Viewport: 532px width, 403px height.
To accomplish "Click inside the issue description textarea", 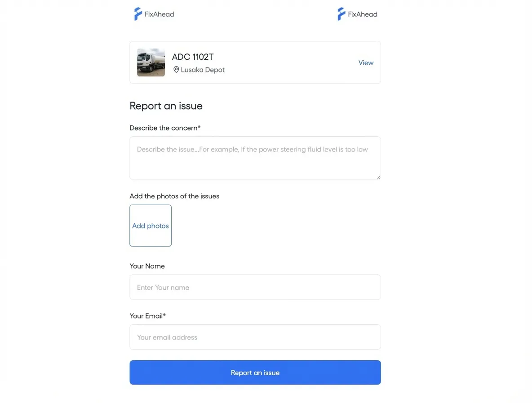I will pyautogui.click(x=255, y=157).
